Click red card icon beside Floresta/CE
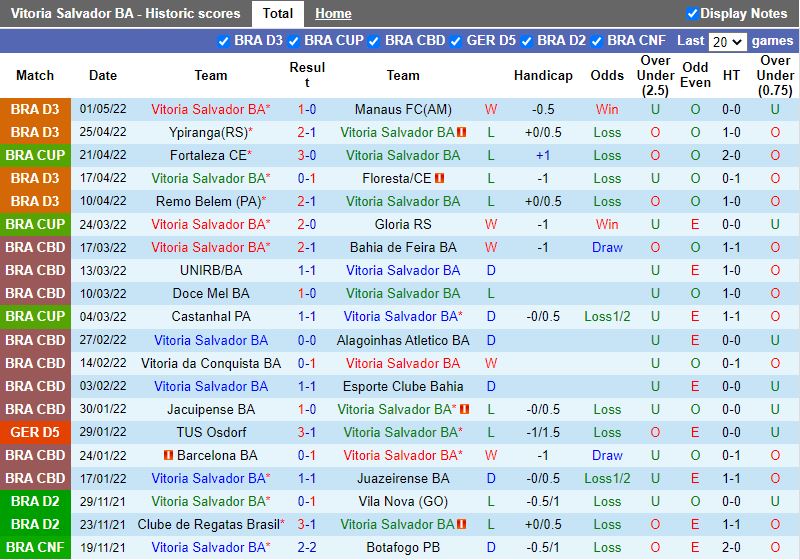 tap(440, 178)
